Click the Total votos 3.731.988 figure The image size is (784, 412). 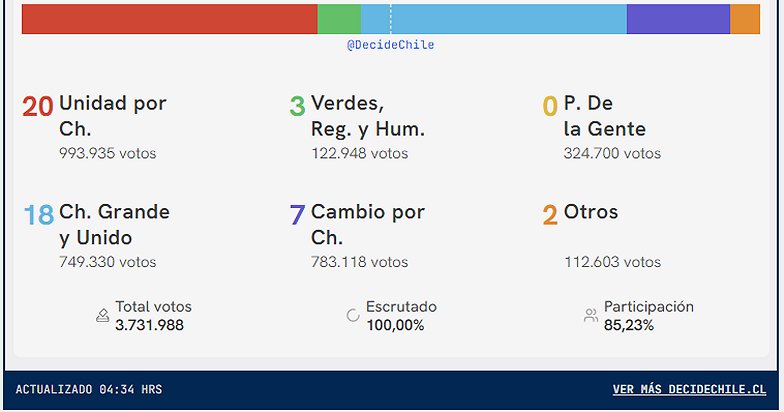coord(149,325)
